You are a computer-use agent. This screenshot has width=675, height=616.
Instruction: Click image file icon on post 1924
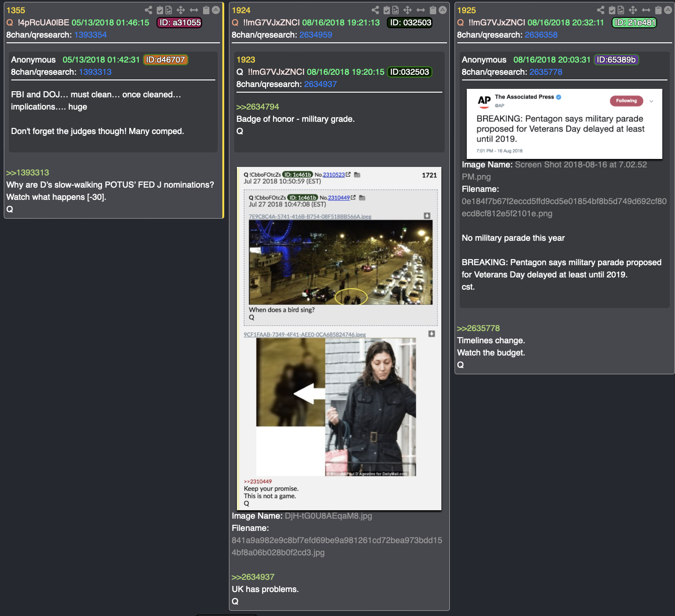(395, 10)
